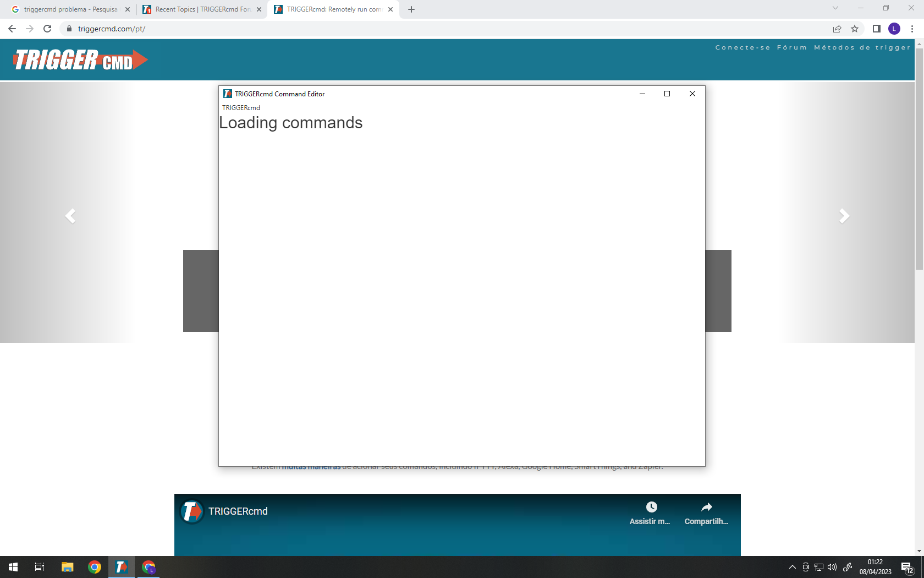This screenshot has width=924, height=578.
Task: Click the Compartilhar share arrow
Action: tap(707, 507)
